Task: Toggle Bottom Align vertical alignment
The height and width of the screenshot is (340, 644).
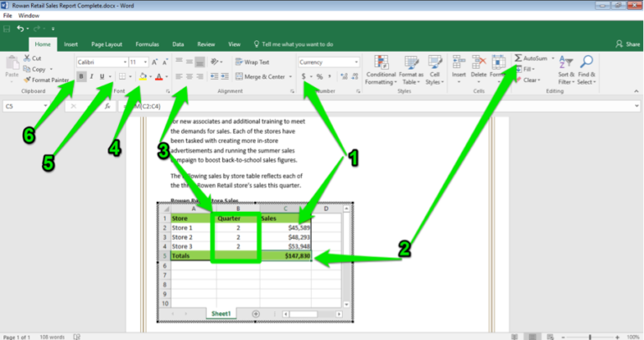Action: [x=200, y=62]
